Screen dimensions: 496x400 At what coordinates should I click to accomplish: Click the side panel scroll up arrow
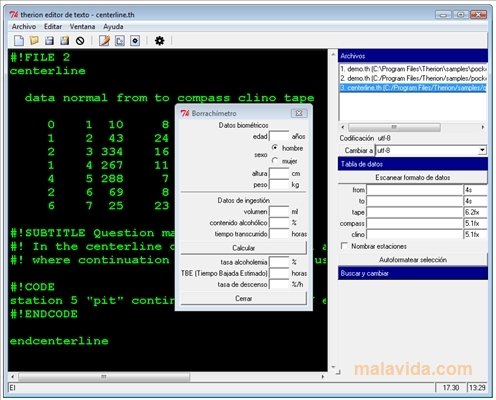click(x=333, y=54)
